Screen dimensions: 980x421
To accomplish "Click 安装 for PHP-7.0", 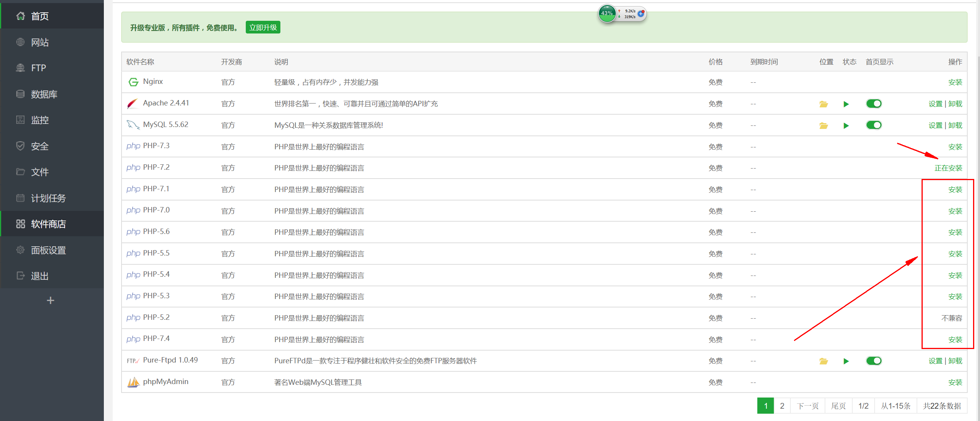I will (955, 211).
